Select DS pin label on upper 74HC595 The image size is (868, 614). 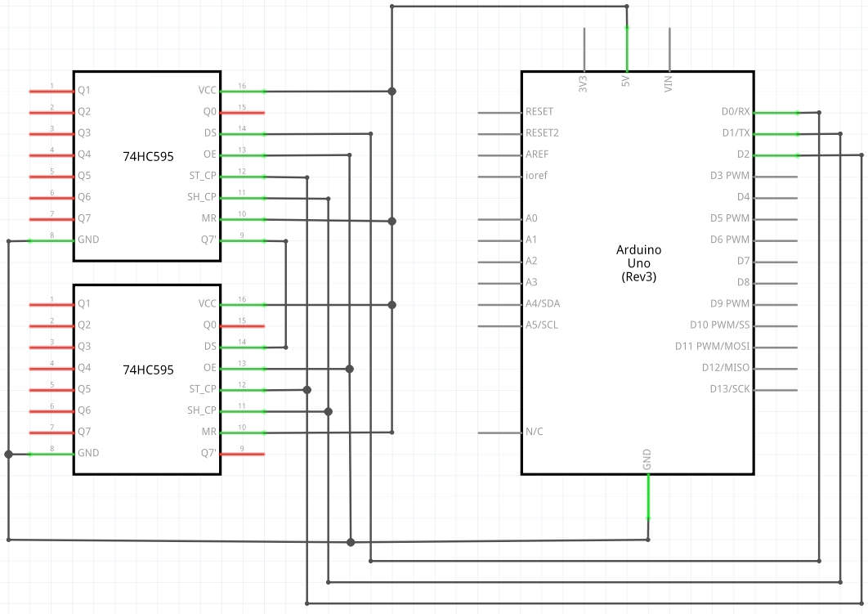tap(210, 133)
